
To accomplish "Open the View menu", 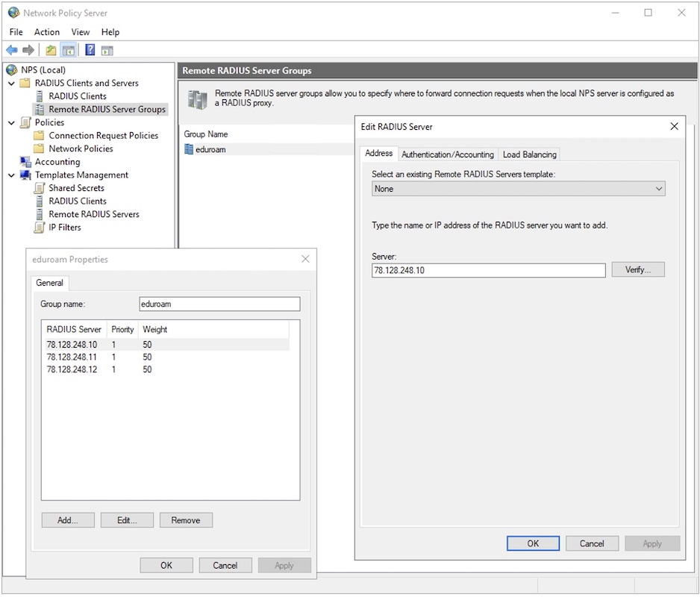I will click(81, 32).
